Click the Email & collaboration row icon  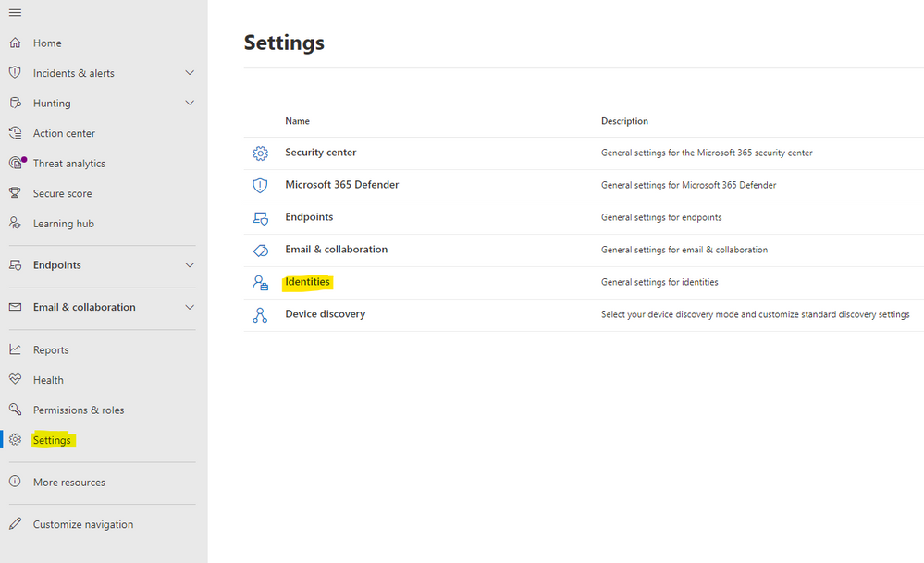pyautogui.click(x=260, y=251)
